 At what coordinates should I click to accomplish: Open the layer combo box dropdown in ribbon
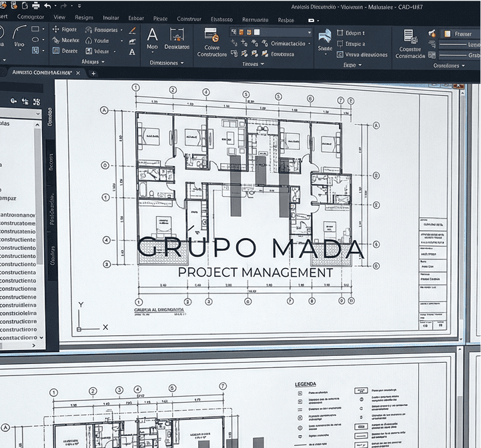[x=310, y=32]
